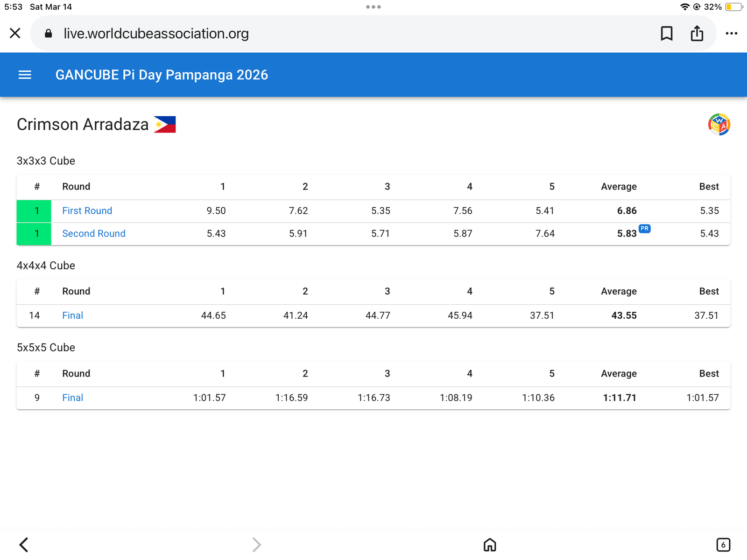Image resolution: width=747 pixels, height=560 pixels.
Task: Click the 5x5x5 Cube heading
Action: coord(46,348)
